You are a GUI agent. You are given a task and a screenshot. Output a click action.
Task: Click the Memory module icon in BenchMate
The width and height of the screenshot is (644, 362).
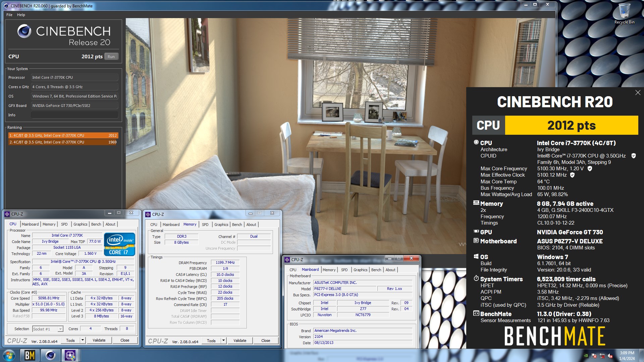[x=476, y=203]
